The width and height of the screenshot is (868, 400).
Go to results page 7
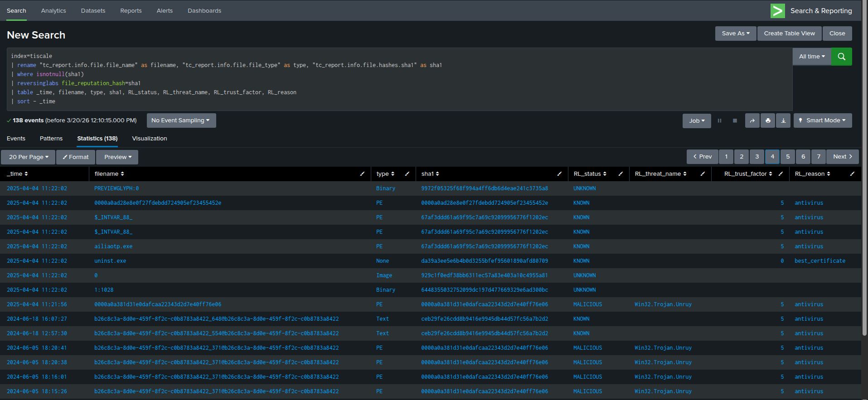(x=819, y=157)
